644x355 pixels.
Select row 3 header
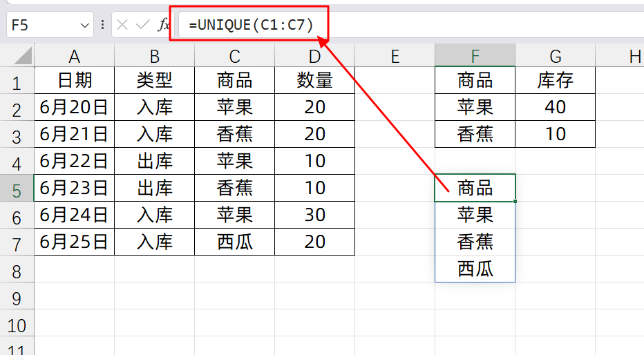click(x=17, y=134)
